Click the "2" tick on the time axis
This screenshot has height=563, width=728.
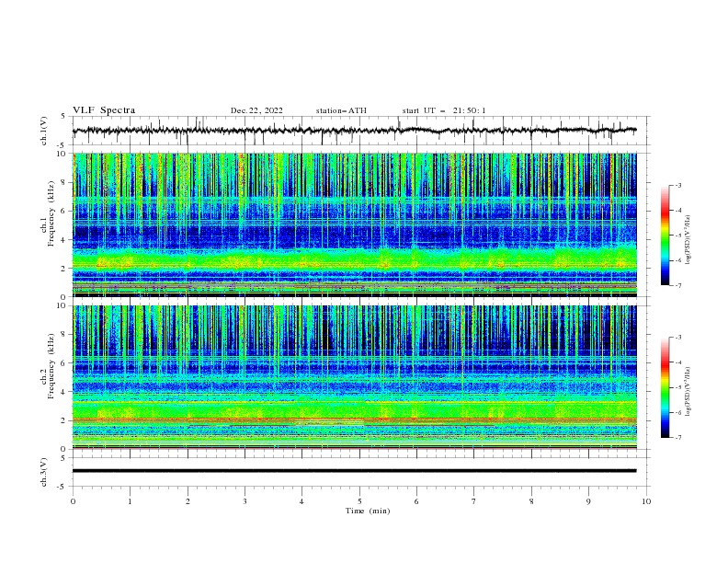(x=188, y=501)
